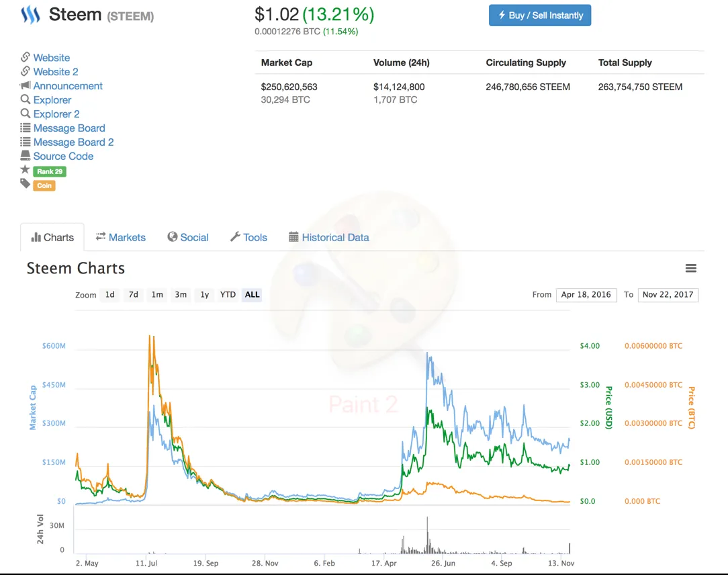Toggle the Price (USD) axis label series
728x575 pixels.
tap(609, 407)
